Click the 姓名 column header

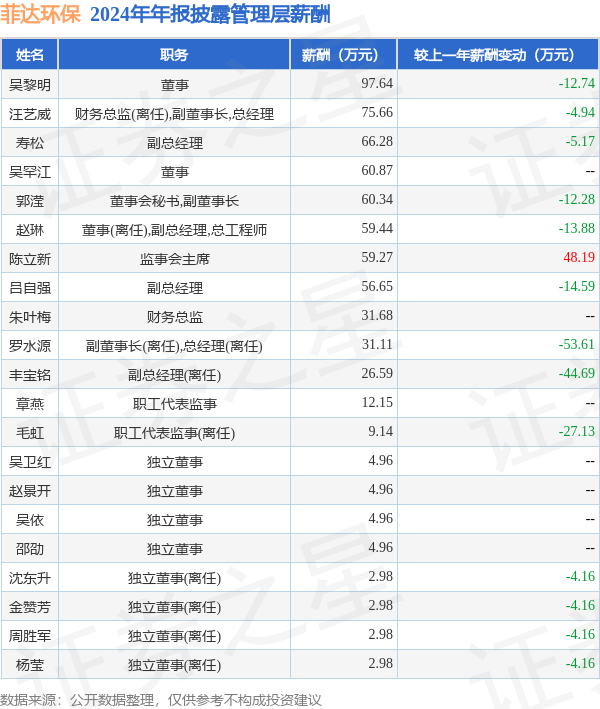[30, 55]
